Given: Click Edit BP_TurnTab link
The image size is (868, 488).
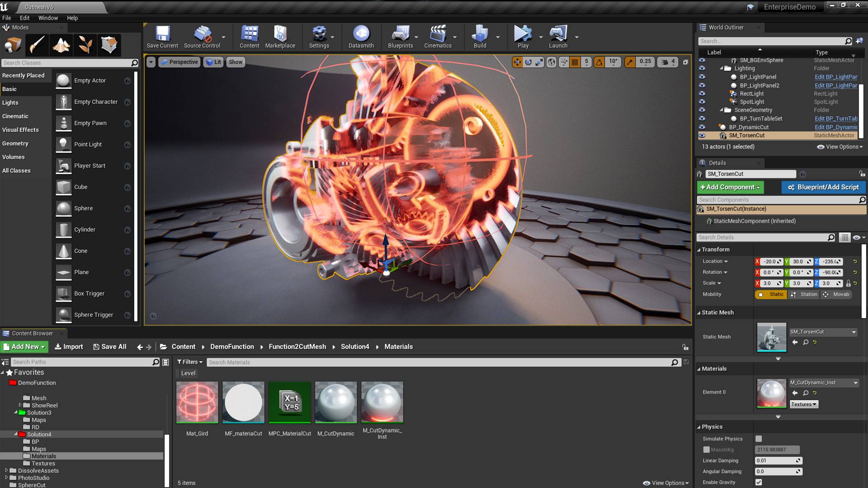Looking at the screenshot, I should click(x=836, y=118).
